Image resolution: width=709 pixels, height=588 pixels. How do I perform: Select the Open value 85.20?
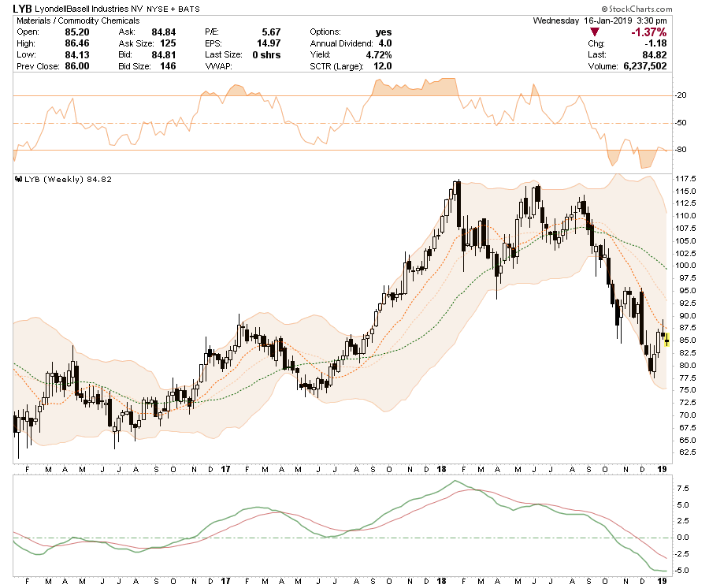pos(77,32)
